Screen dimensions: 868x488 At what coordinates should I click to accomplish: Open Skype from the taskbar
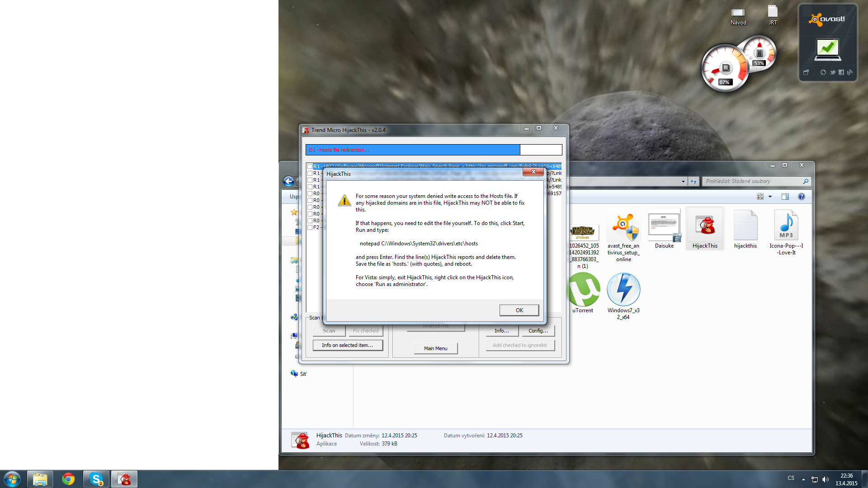pos(96,479)
